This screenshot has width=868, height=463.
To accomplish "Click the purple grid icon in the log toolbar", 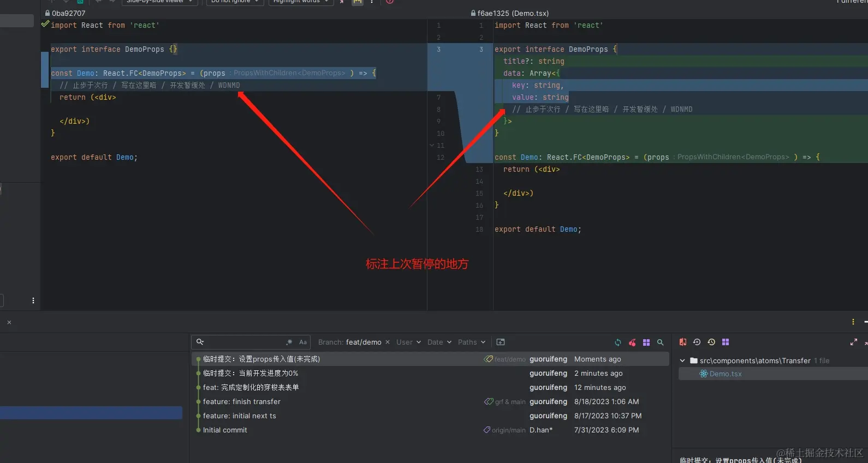I will pos(646,342).
